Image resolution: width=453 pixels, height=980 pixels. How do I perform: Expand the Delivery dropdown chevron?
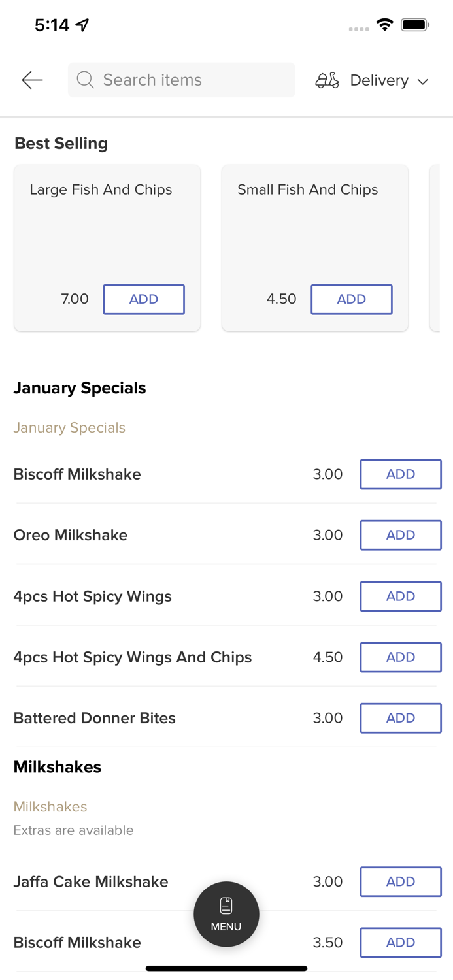point(423,81)
